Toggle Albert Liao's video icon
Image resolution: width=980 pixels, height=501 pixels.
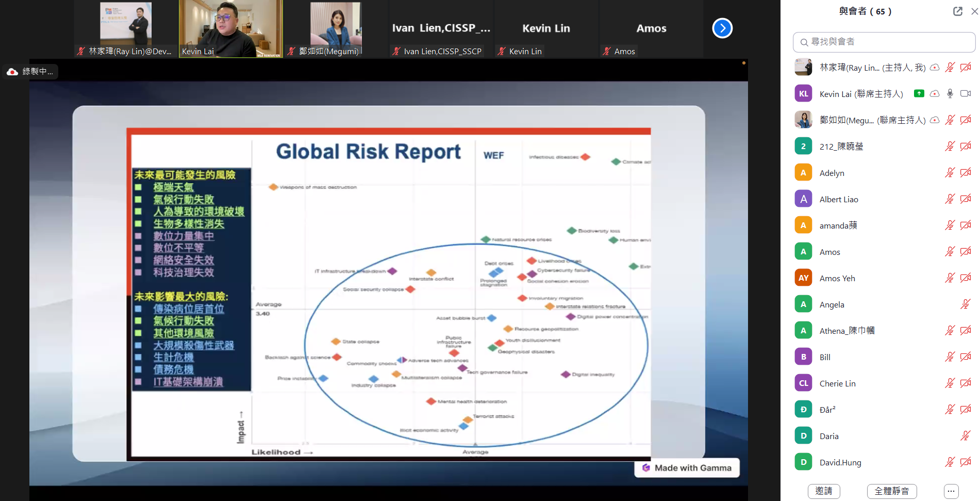point(966,199)
